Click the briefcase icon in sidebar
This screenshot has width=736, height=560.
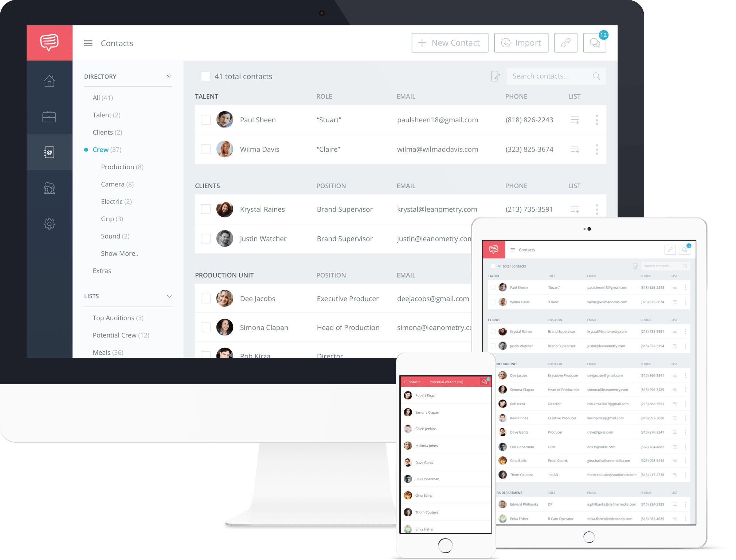[x=50, y=116]
